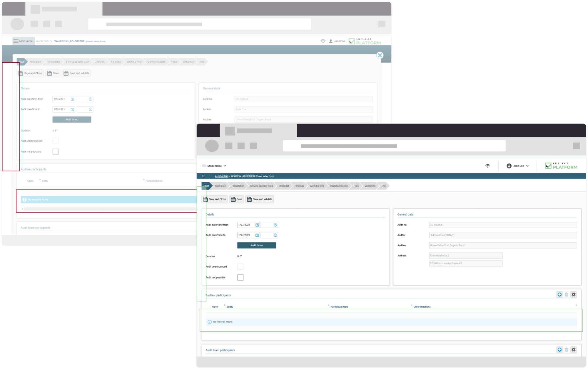Open the Jane Doe account dropdown
This screenshot has height=369, width=588.
[517, 166]
